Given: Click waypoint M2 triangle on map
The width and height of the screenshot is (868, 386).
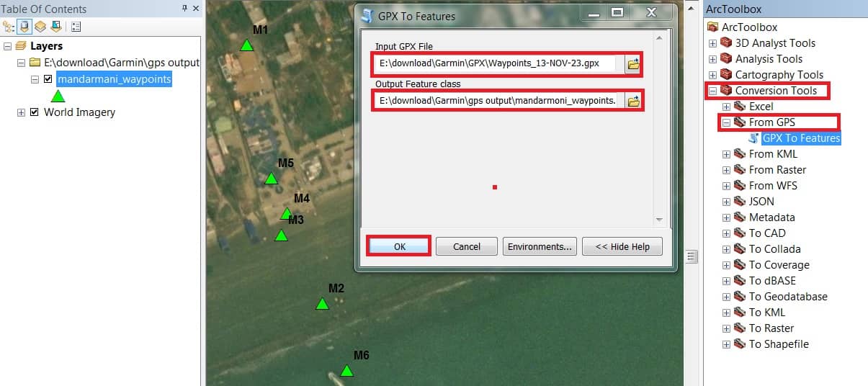Looking at the screenshot, I should (322, 304).
